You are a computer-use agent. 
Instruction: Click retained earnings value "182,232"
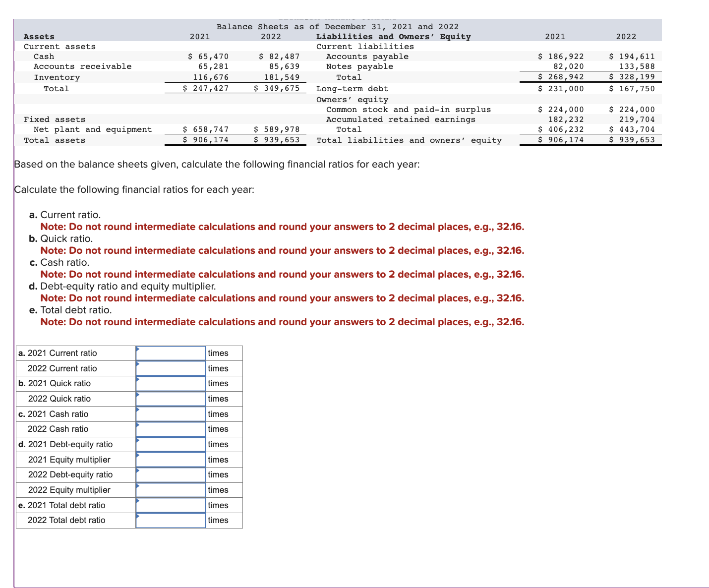[566, 119]
